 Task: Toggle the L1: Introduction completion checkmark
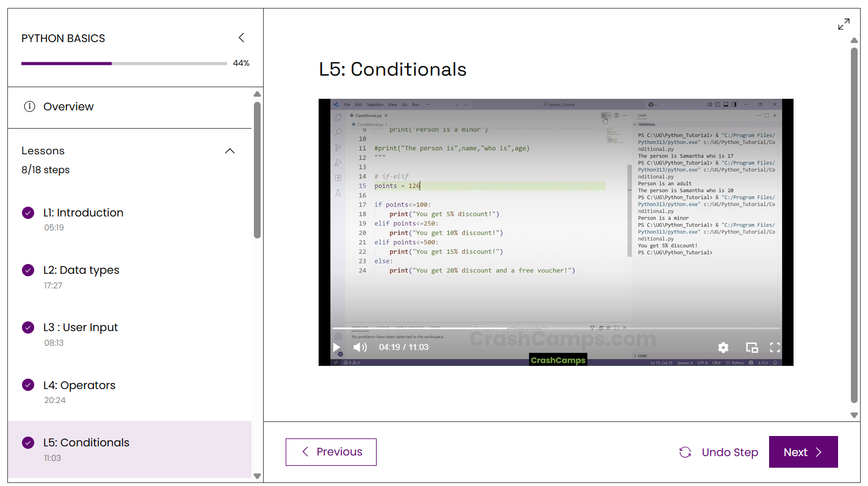pos(28,213)
